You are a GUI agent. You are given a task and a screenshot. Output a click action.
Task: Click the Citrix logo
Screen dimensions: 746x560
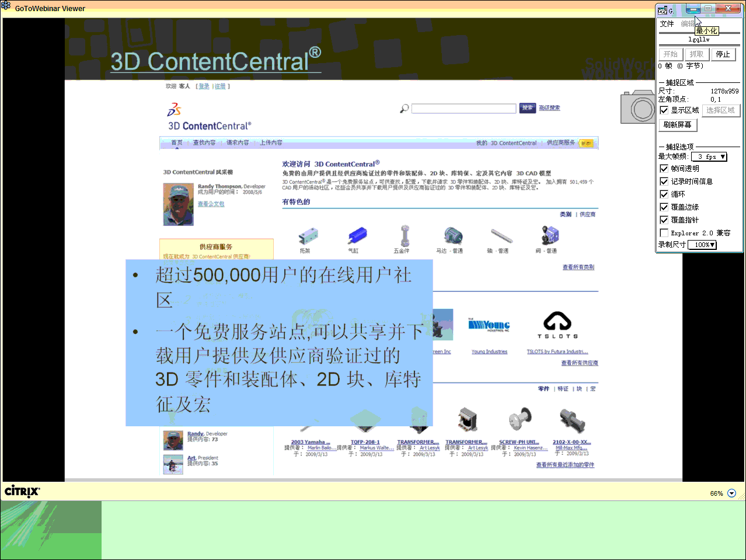tap(22, 491)
